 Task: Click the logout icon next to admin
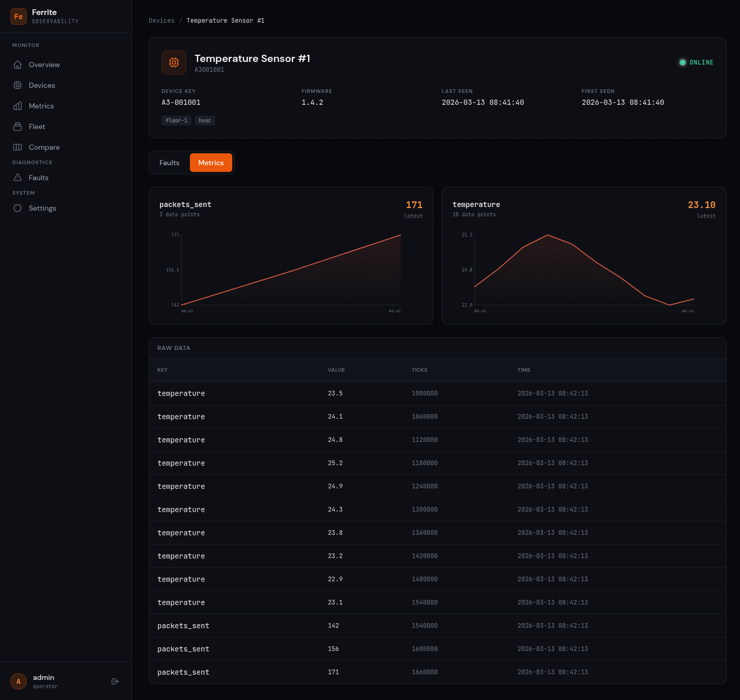coord(115,681)
